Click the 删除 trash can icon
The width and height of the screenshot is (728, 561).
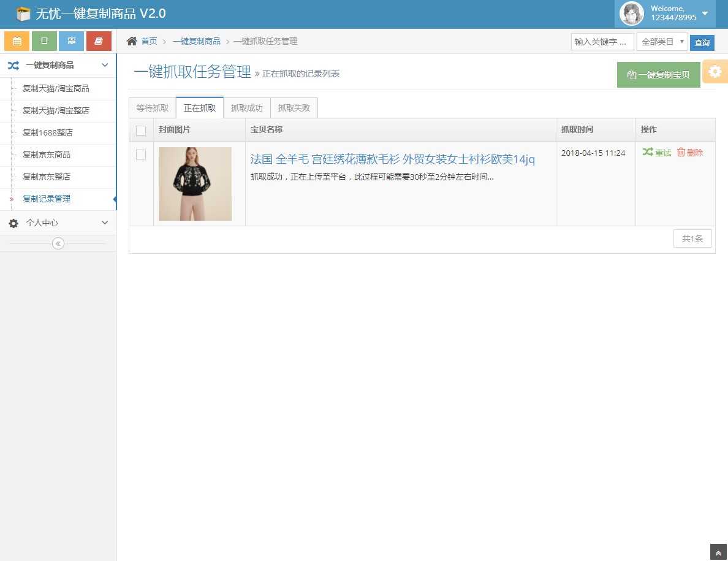coord(681,152)
